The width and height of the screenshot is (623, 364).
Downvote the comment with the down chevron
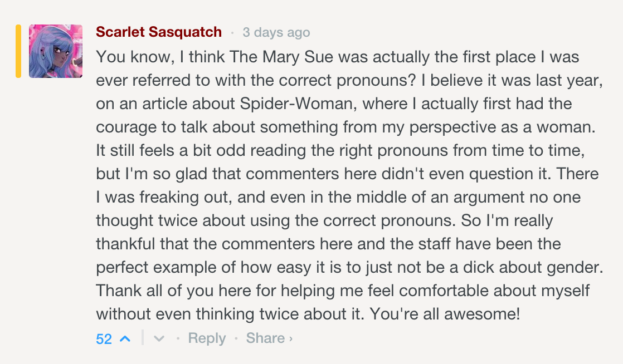pyautogui.click(x=159, y=338)
